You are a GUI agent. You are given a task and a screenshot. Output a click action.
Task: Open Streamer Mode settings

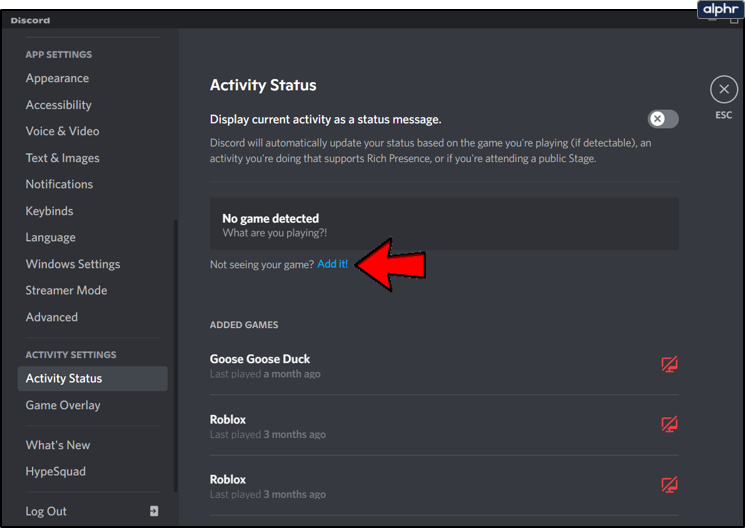click(x=66, y=290)
